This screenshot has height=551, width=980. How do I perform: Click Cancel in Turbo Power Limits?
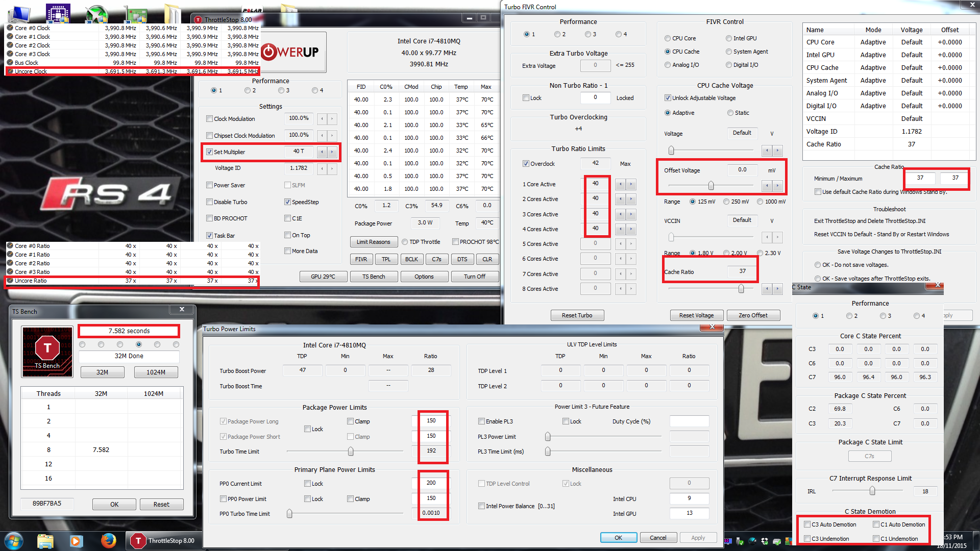click(658, 538)
